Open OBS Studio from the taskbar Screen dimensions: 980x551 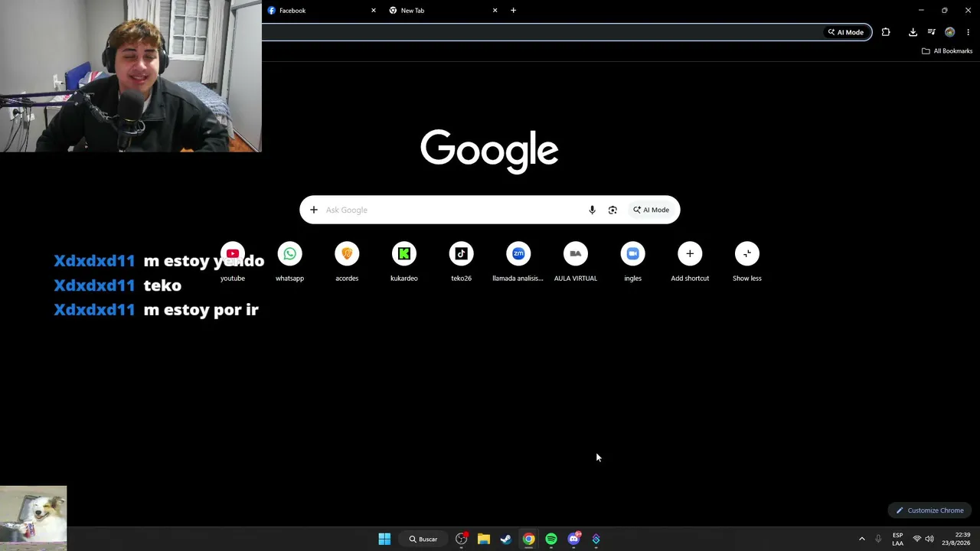pos(461,539)
